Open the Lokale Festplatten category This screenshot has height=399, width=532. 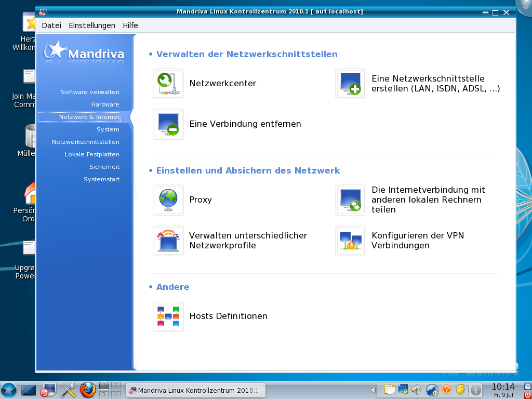(x=92, y=154)
